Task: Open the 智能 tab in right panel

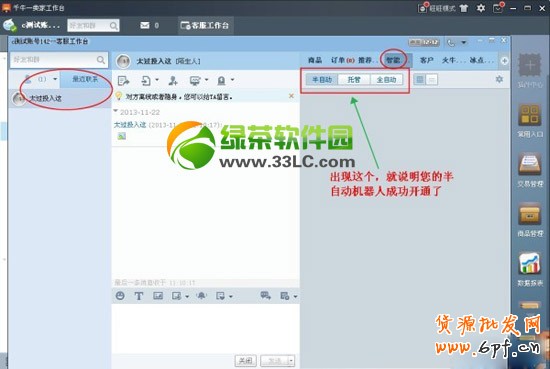Action: (394, 60)
